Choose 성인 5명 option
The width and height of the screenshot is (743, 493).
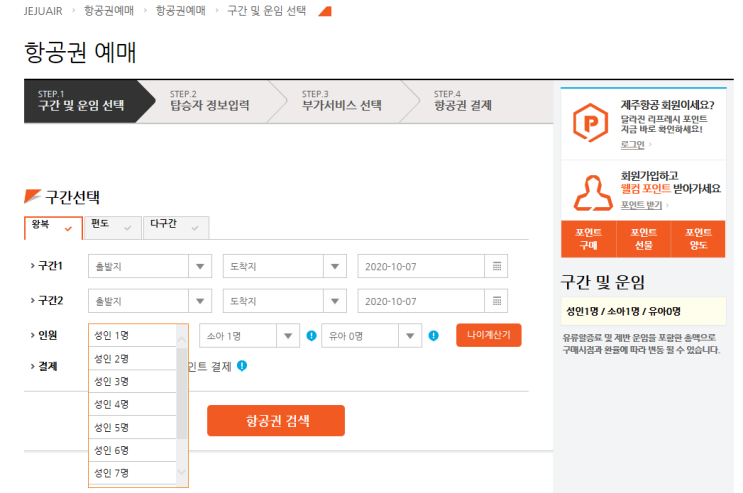point(133,428)
